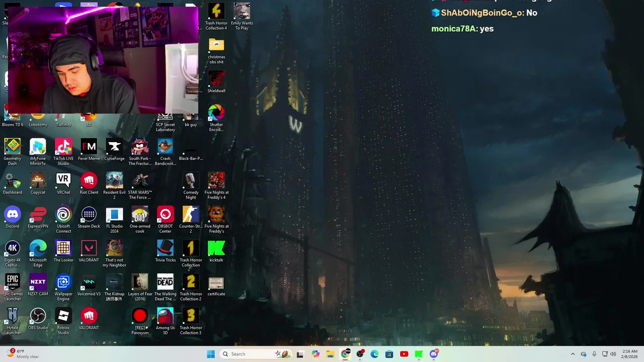The width and height of the screenshot is (644, 362).
Task: Select the Ubisoft Connect icon
Action: pyautogui.click(x=63, y=220)
